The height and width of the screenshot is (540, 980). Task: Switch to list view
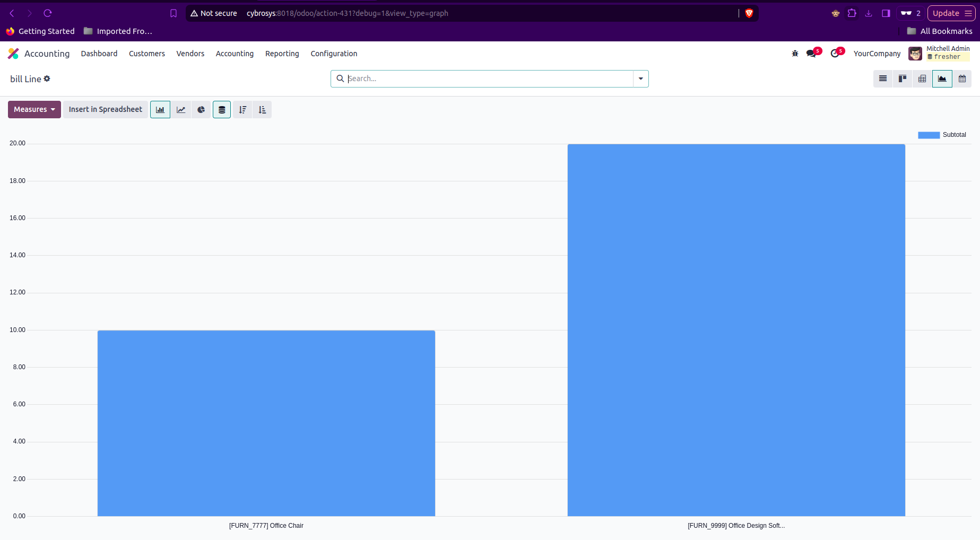tap(883, 79)
